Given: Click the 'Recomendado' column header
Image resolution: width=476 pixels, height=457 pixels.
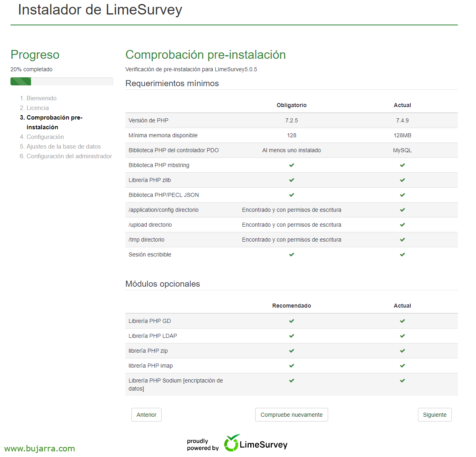Looking at the screenshot, I should click(x=291, y=306).
